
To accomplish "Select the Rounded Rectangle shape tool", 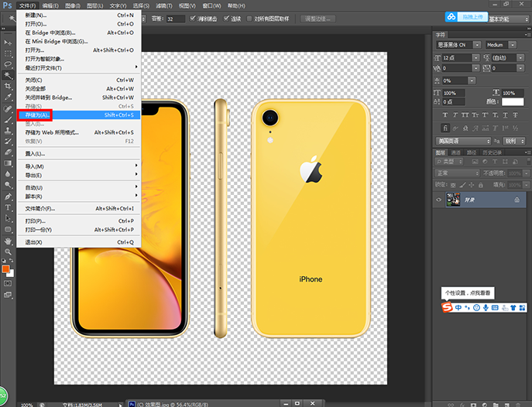I will tap(8, 230).
